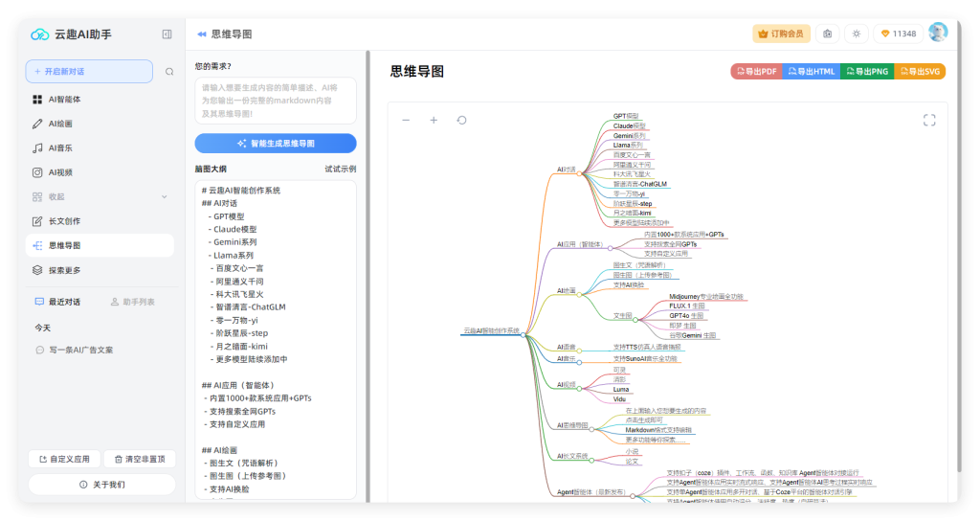This screenshot has height=521, width=980.
Task: Zoom out the mind map with minus icon
Action: [406, 121]
